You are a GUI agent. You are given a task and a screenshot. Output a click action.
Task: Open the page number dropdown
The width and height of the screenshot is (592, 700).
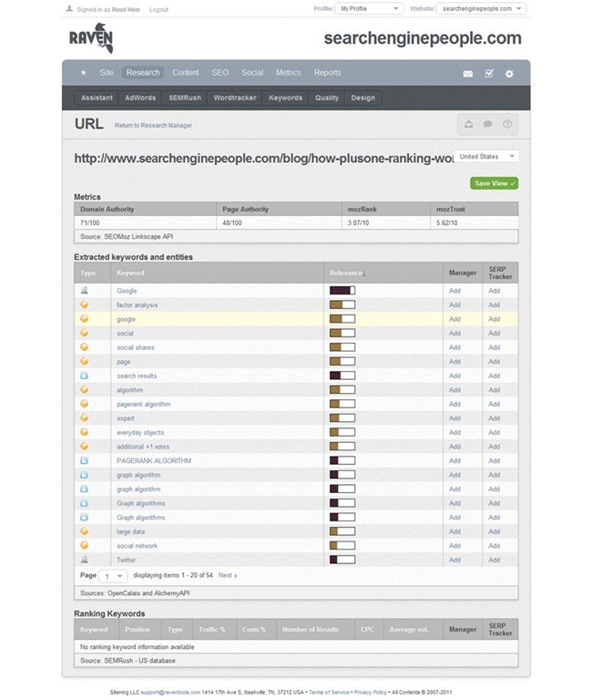(x=114, y=576)
